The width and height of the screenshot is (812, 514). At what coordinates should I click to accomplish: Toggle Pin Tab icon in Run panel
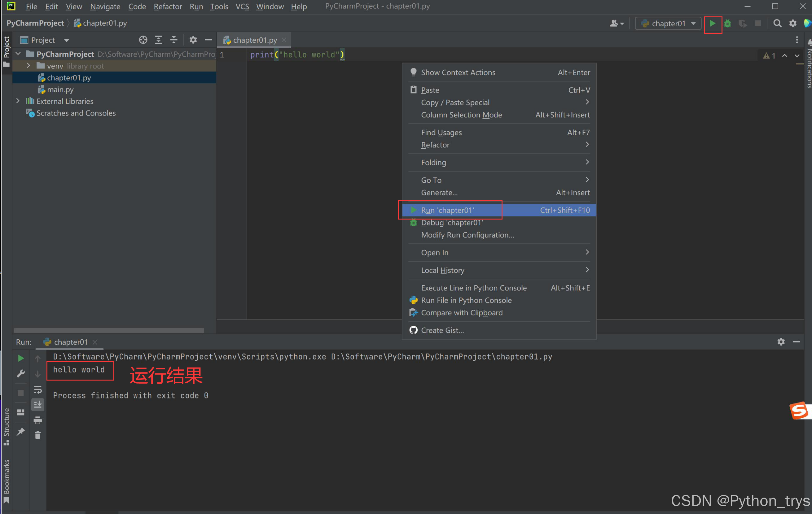(x=20, y=431)
